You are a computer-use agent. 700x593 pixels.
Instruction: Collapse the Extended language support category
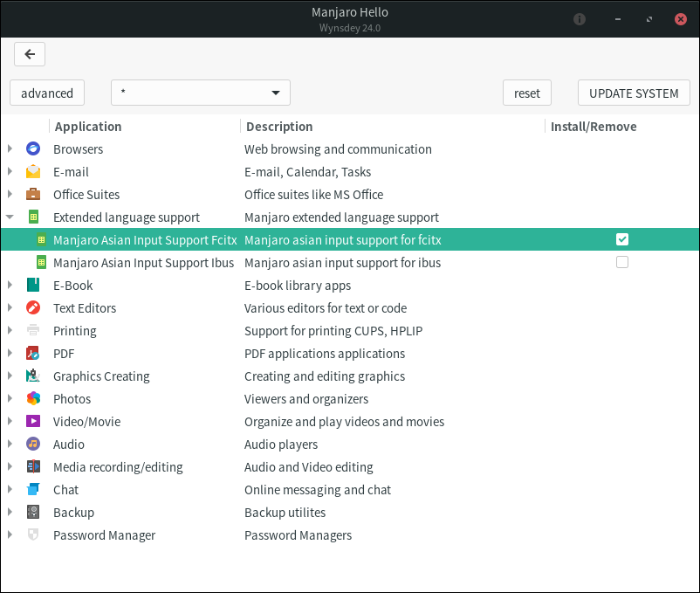click(x=10, y=217)
